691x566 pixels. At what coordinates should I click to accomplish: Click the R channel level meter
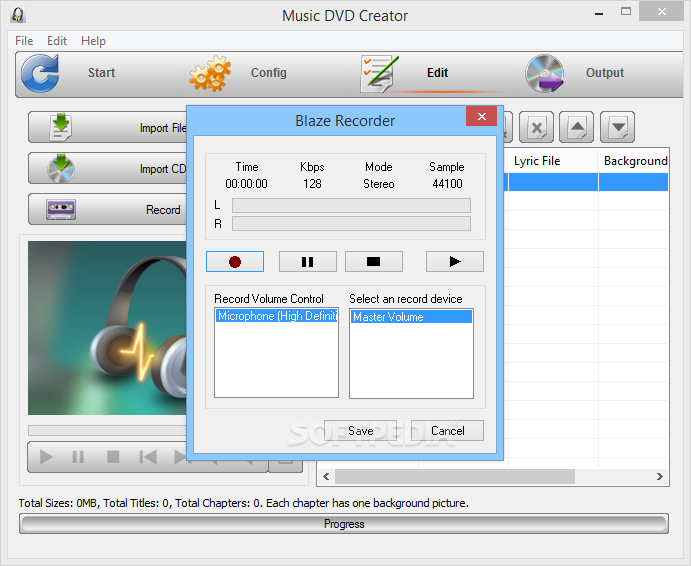pyautogui.click(x=351, y=223)
